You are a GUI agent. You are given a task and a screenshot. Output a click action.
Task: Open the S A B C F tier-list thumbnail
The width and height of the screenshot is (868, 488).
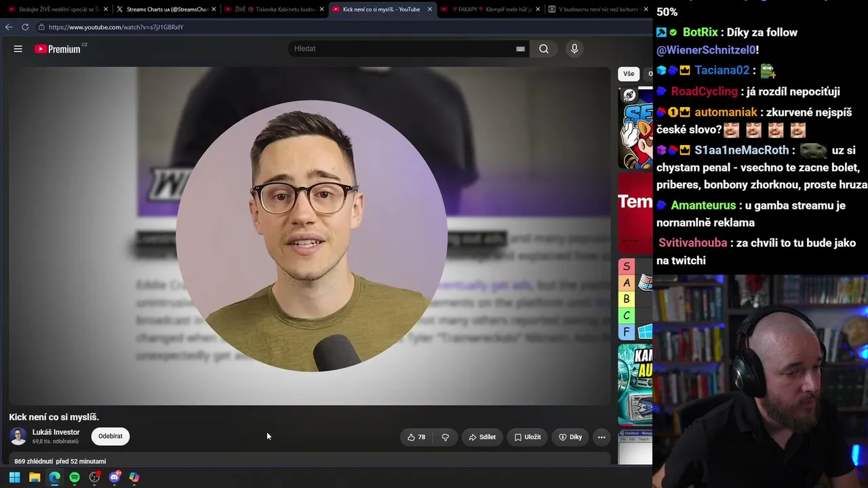click(635, 299)
